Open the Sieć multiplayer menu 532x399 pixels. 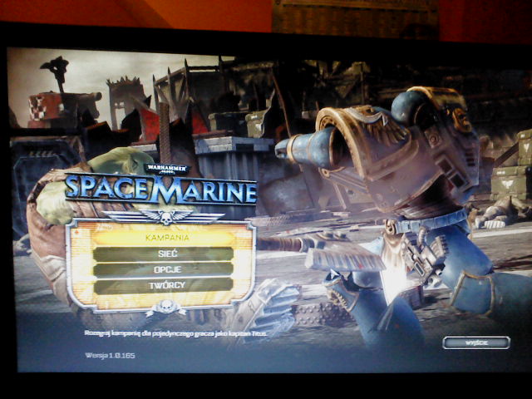162,254
